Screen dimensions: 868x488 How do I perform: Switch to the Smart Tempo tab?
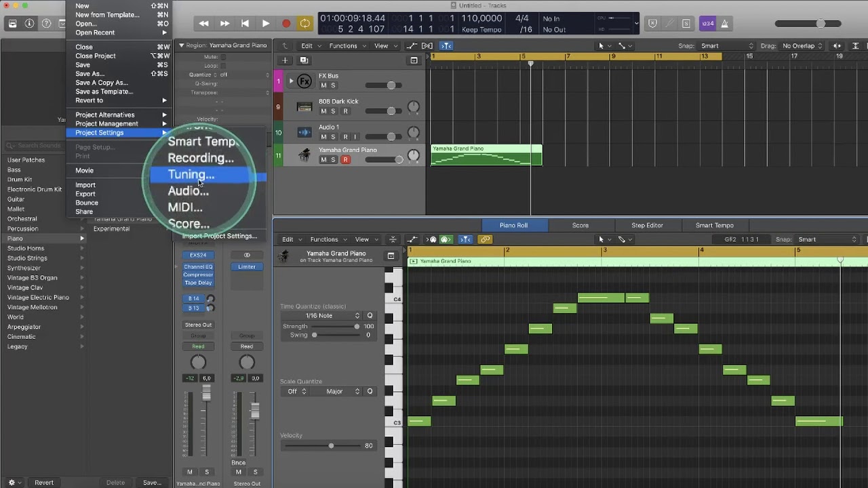click(x=714, y=225)
